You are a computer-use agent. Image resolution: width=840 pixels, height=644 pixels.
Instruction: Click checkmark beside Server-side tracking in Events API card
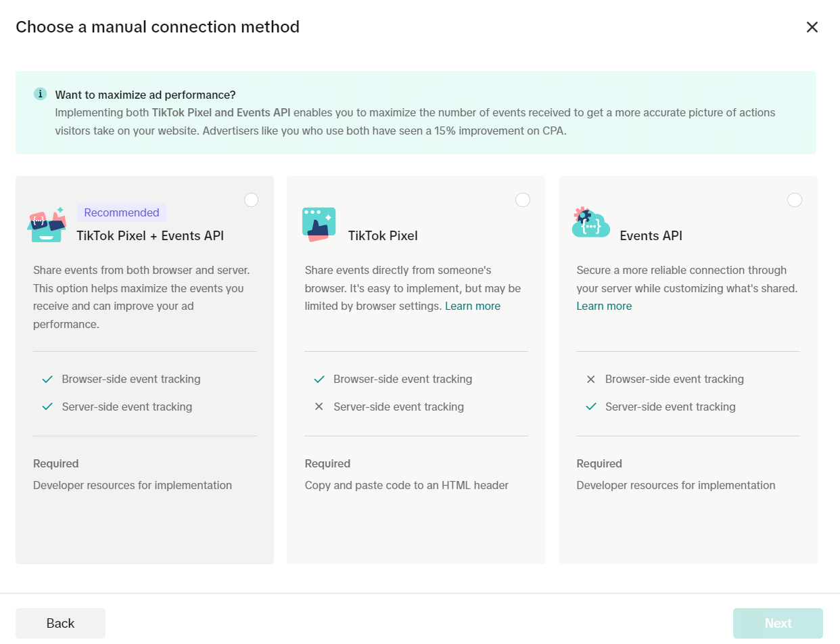pos(591,407)
